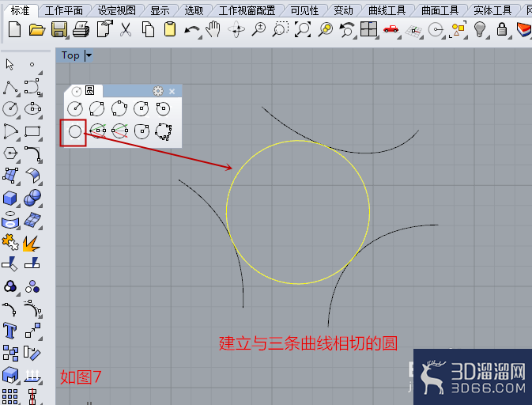Click the padlock Lock Objects icon

click(502, 29)
